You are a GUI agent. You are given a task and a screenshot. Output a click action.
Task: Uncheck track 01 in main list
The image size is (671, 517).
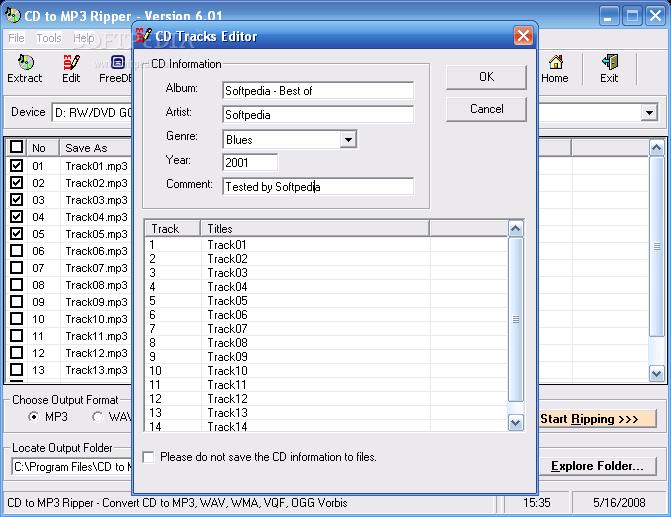coord(16,166)
